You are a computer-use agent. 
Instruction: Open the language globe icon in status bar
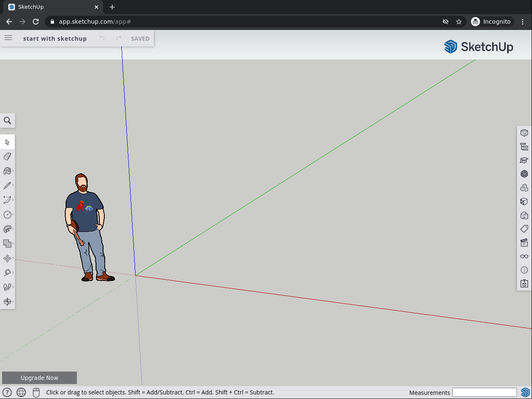pos(21,392)
